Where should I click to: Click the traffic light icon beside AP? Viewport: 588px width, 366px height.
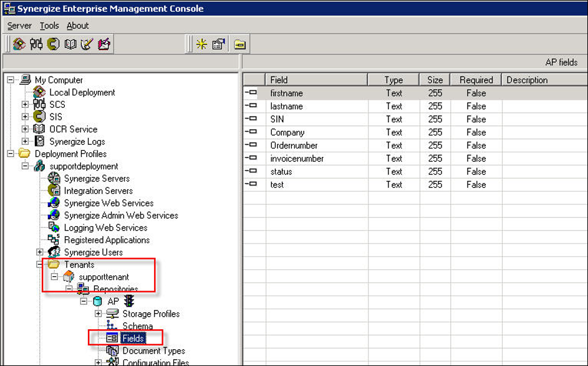coord(129,301)
